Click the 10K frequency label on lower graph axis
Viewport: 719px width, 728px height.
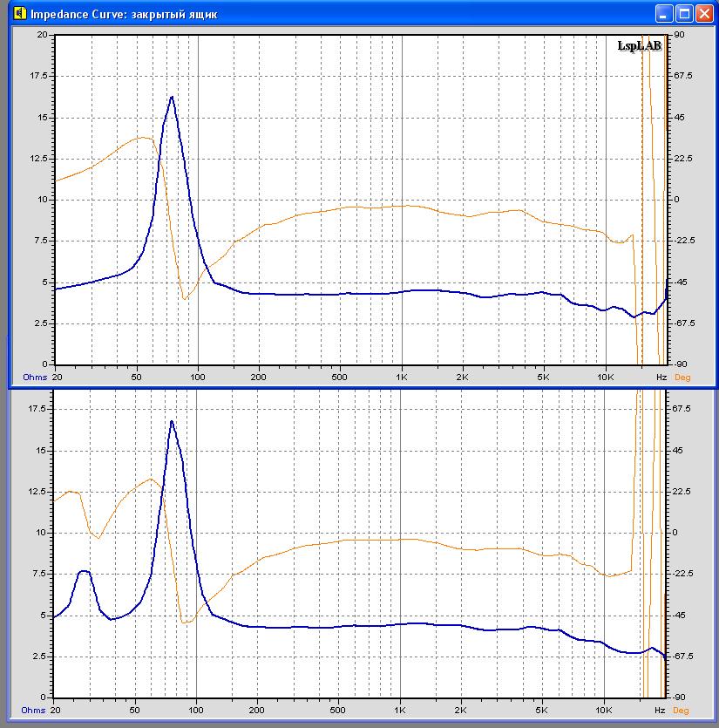(x=604, y=711)
